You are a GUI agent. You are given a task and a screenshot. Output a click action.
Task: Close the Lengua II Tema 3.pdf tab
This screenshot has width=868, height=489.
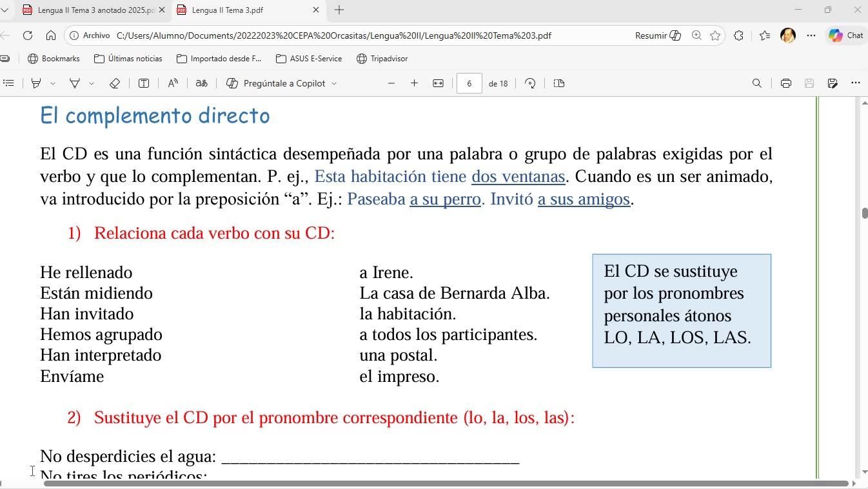[315, 10]
